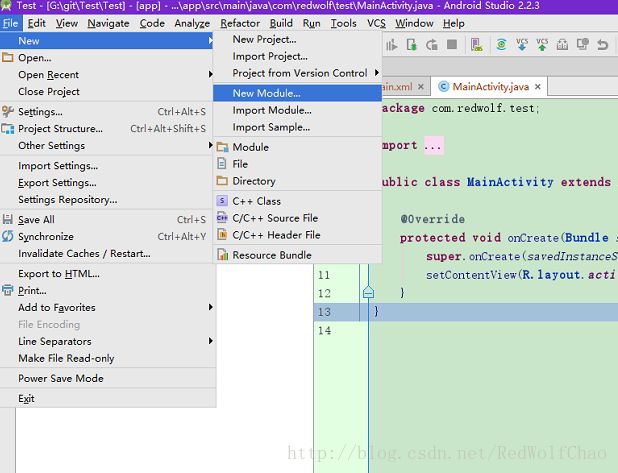
Task: Click the Module folder icon in submenu
Action: point(222,147)
